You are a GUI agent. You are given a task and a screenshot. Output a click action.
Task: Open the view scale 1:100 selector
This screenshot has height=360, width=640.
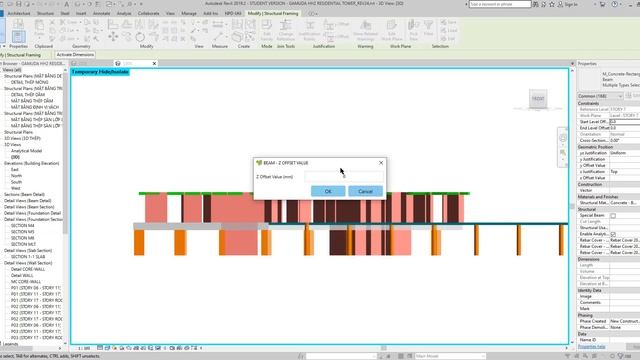(x=84, y=348)
